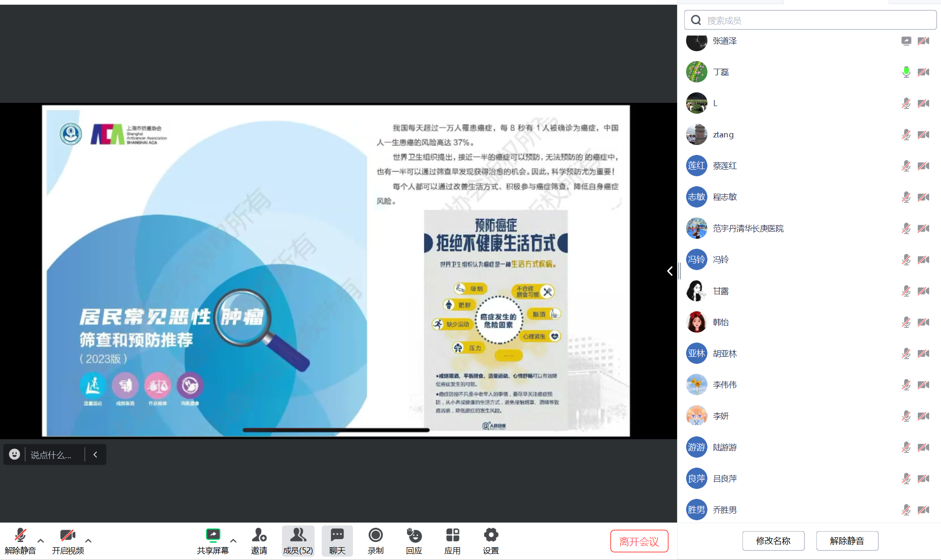Screen dimensions: 941x560
Task: Click the share screen icon
Action: (x=213, y=535)
